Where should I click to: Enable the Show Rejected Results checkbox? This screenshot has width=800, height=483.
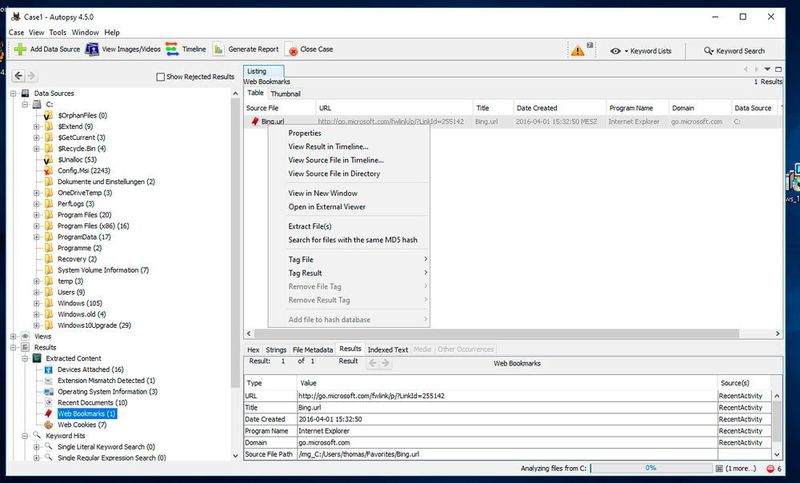point(162,77)
